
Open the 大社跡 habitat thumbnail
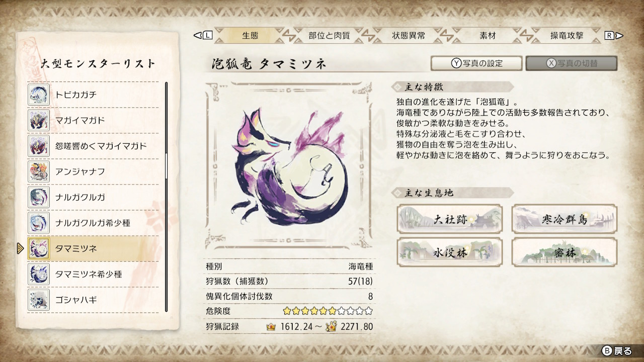449,219
